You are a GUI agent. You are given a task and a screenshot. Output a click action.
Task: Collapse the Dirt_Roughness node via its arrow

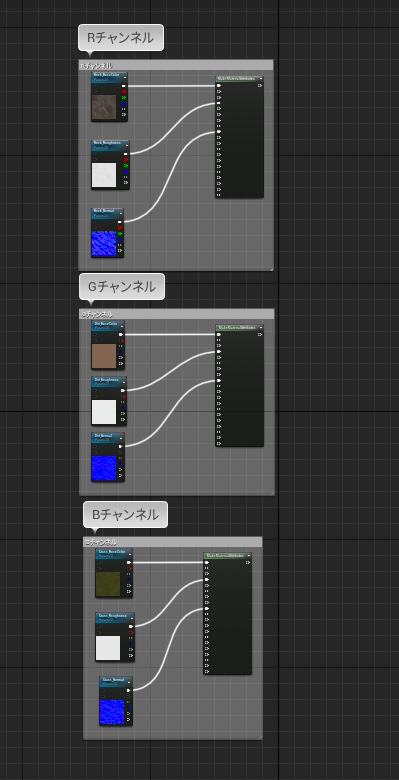(x=124, y=381)
